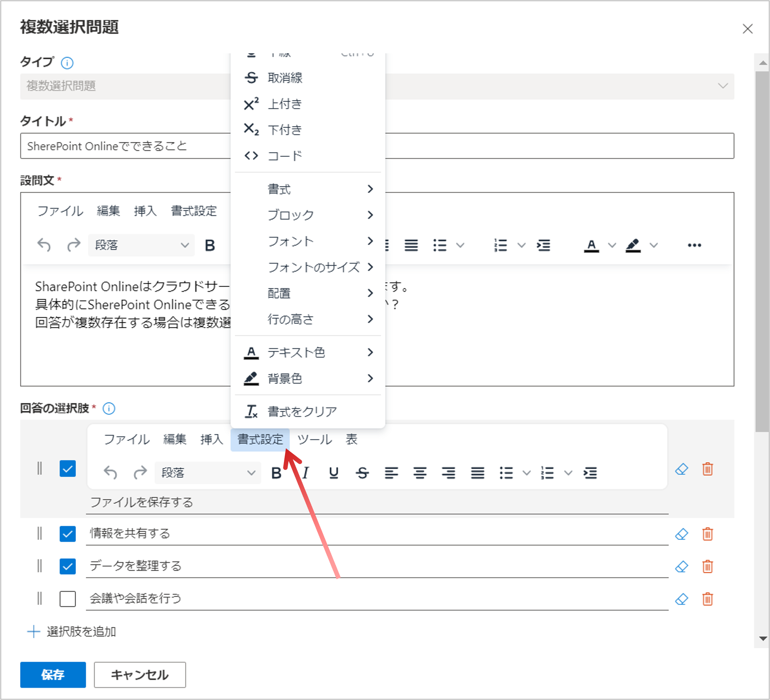Increase indent in answer editor
The image size is (770, 700).
(590, 473)
